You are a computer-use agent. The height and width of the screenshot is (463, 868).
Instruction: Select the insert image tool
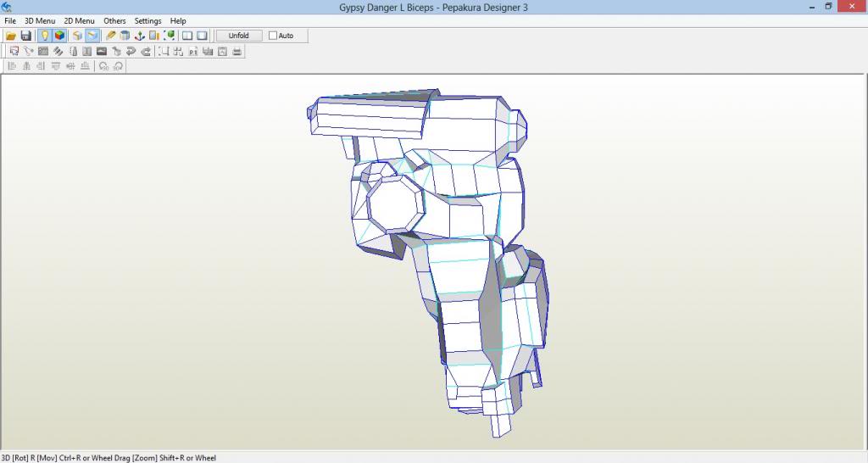pyautogui.click(x=102, y=52)
